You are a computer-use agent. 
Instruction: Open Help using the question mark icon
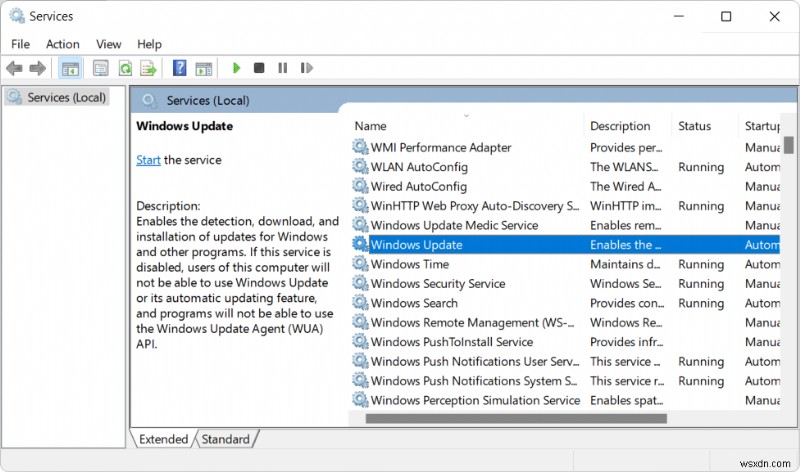coord(180,68)
